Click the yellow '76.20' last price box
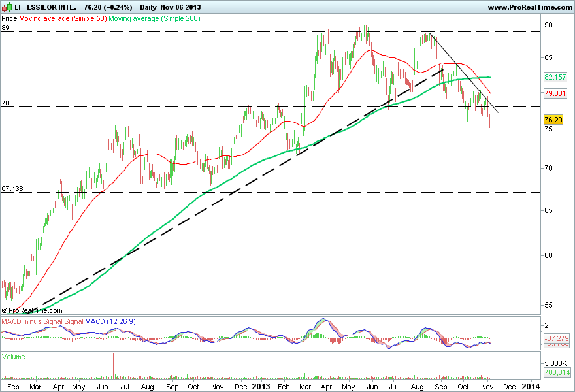Viewport: 575px width, 392px height. click(553, 120)
